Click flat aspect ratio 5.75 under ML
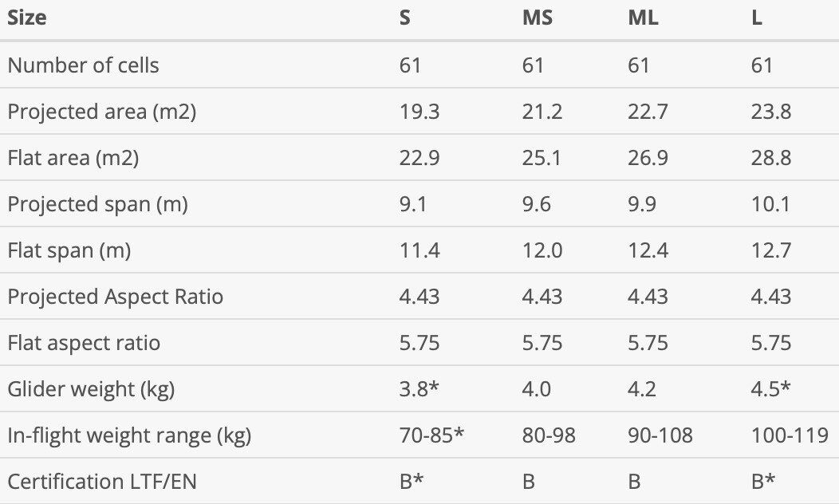Screen dimensions: 839x504 coord(648,343)
